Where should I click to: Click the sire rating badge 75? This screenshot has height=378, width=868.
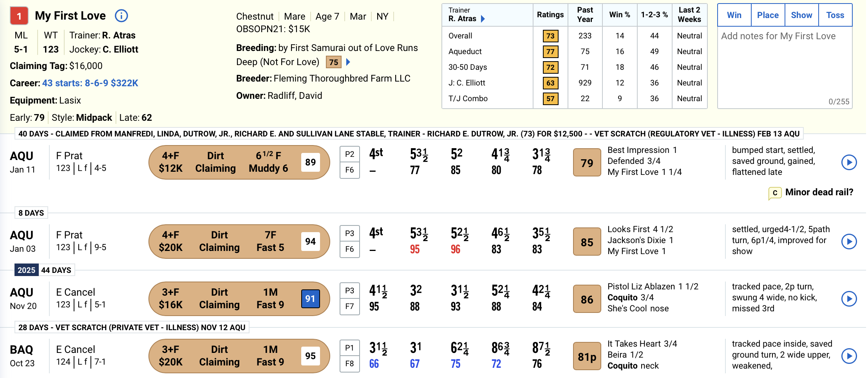[x=333, y=62]
